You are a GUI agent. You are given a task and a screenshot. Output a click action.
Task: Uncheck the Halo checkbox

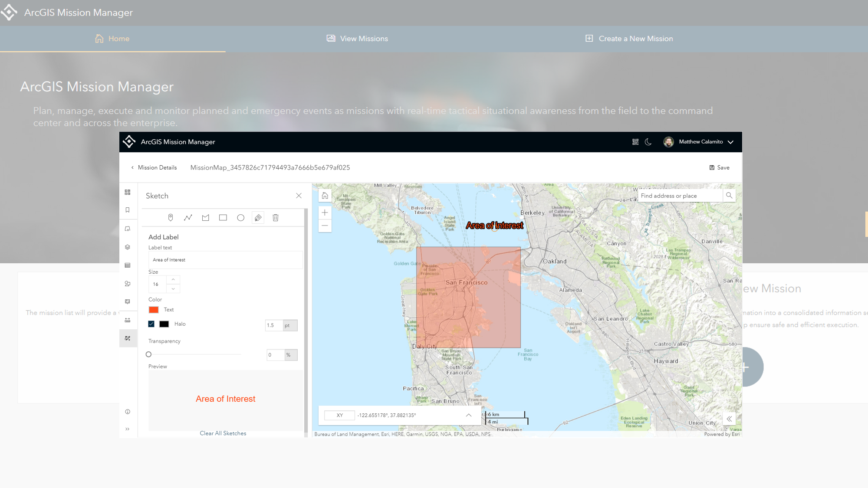pos(151,324)
